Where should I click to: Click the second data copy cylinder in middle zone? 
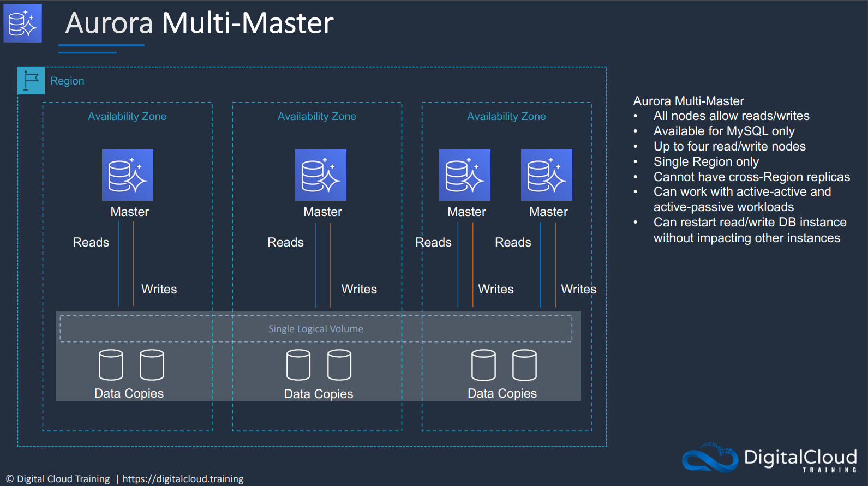tap(339, 365)
